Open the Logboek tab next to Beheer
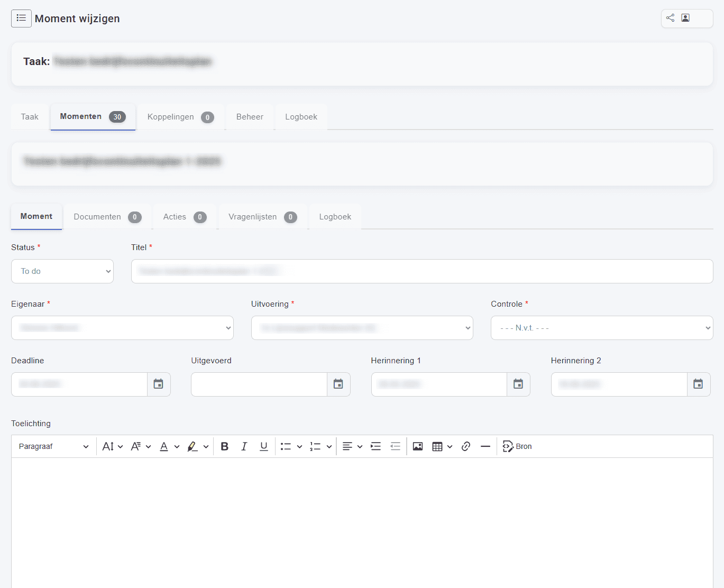Screen dimensions: 724x588 coord(301,117)
